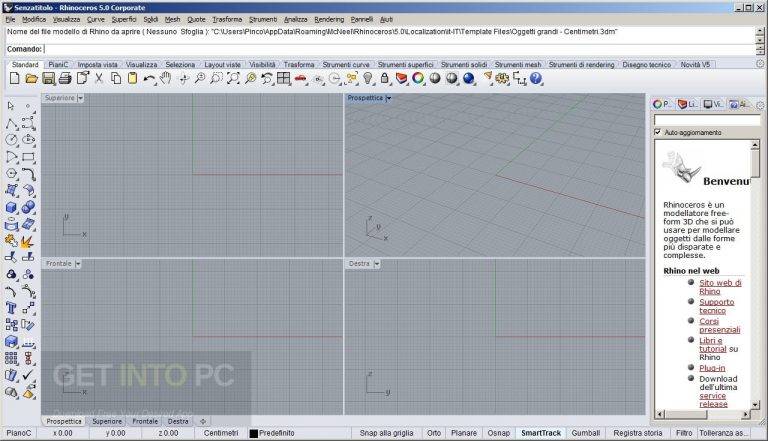Open the four-viewport layout icon
Image resolution: width=768 pixels, height=441 pixels.
pyautogui.click(x=284, y=78)
